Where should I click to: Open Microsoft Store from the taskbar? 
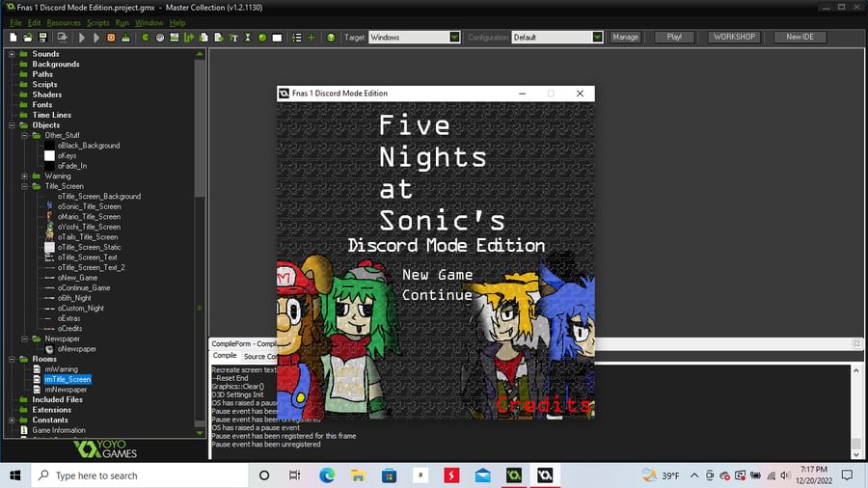point(390,475)
